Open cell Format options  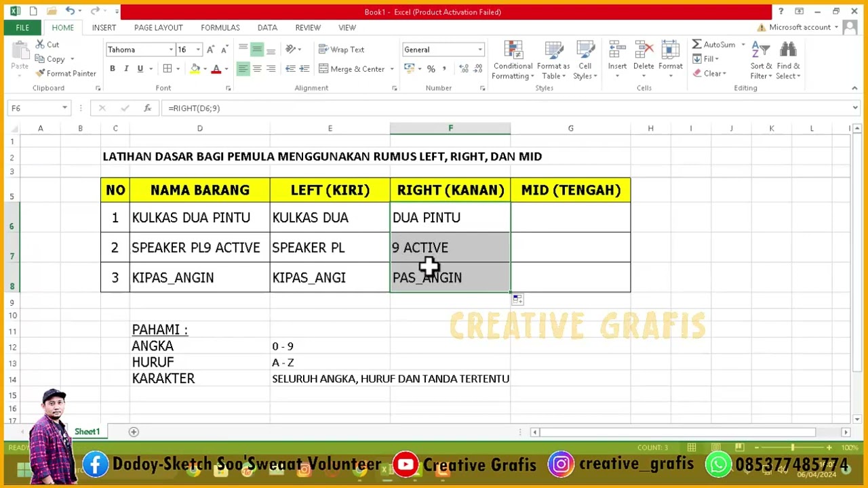pyautogui.click(x=670, y=58)
